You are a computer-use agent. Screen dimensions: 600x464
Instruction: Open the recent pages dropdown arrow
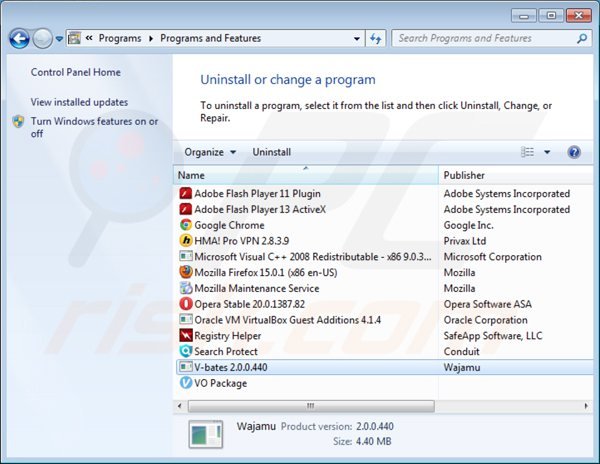[59, 39]
